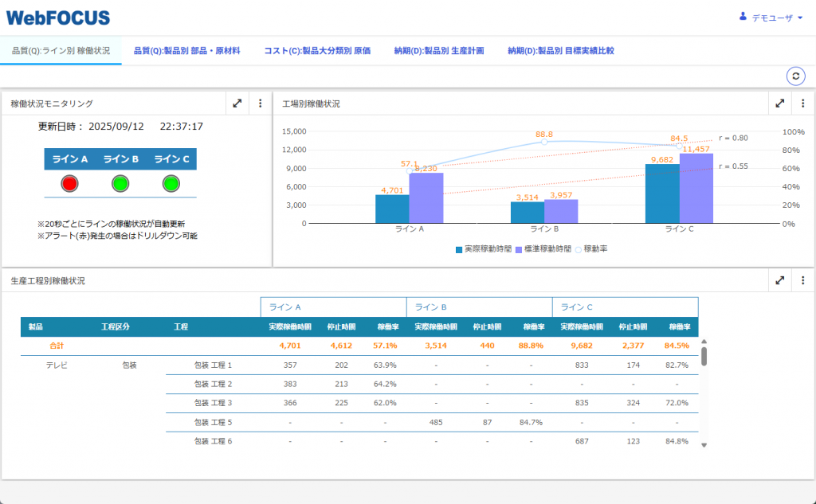The width and height of the screenshot is (816, 504).
Task: Click the WebFOCUS logo
Action: (x=58, y=18)
